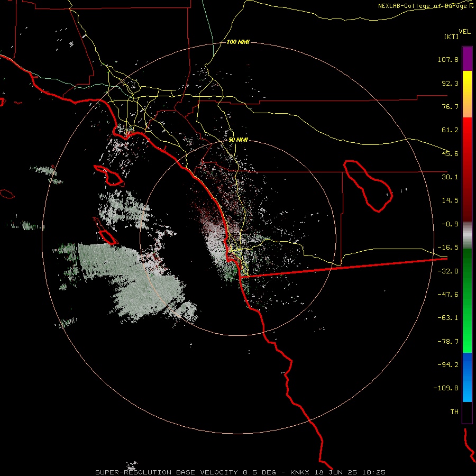Select the -109.8 scale value
Image resolution: width=476 pixels, height=476 pixels.
click(x=446, y=388)
